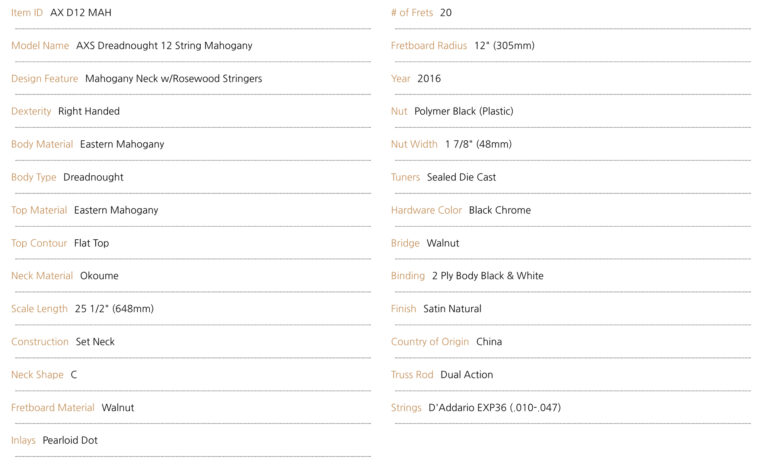Screen dimensions: 768x469
Task: Select the Dreadnought body type value
Action: coord(93,177)
